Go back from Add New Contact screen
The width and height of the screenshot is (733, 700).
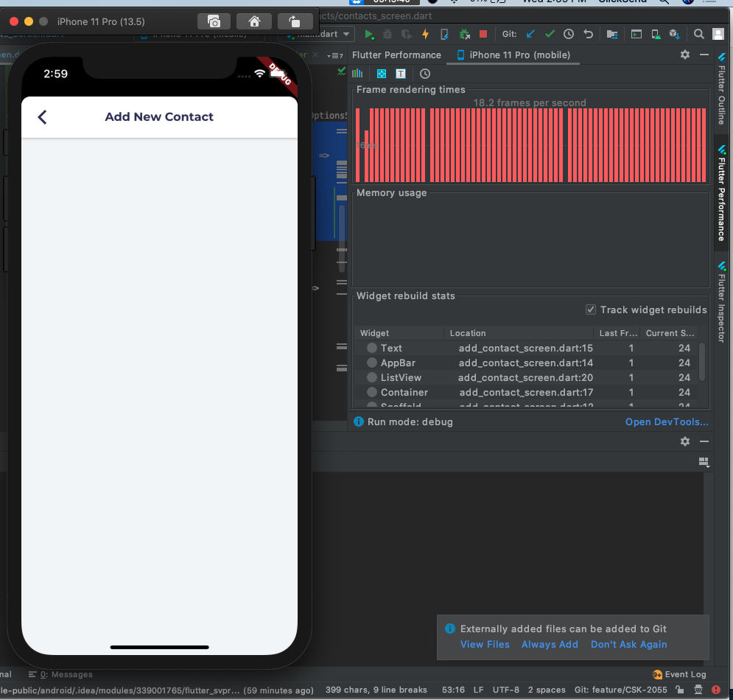click(43, 117)
